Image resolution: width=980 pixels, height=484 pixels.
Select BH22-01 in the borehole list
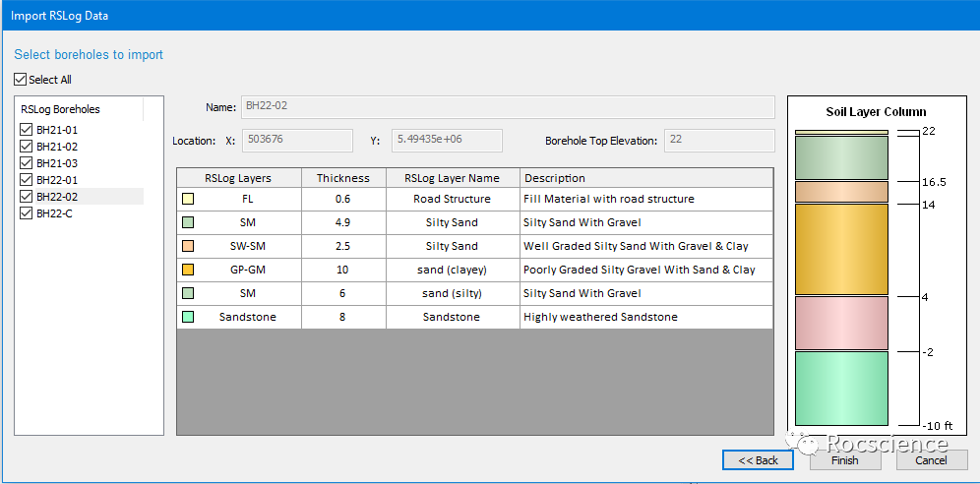click(56, 180)
